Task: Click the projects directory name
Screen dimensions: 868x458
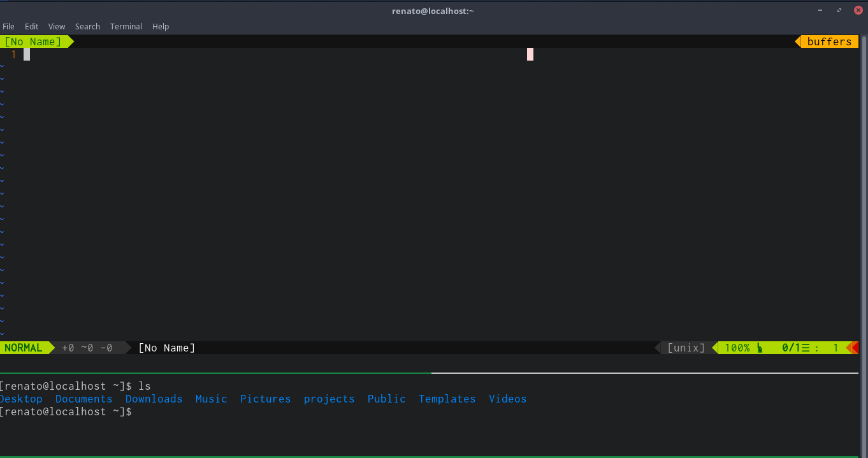Action: 329,399
